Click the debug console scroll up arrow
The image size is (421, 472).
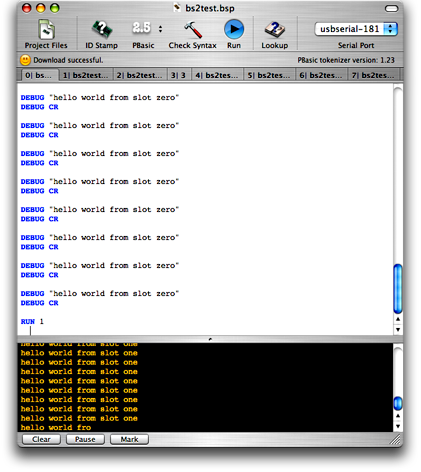click(x=398, y=416)
